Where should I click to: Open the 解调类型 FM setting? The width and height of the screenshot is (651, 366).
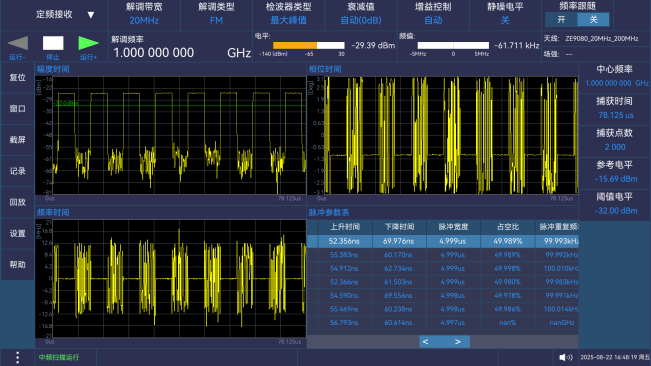[x=216, y=14]
